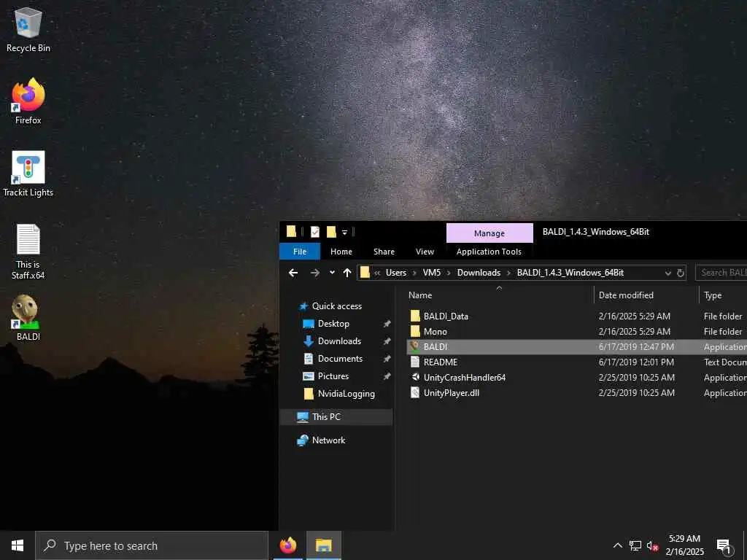747x560 pixels.
Task: Open the Application Tools ribbon tab
Action: click(x=489, y=252)
